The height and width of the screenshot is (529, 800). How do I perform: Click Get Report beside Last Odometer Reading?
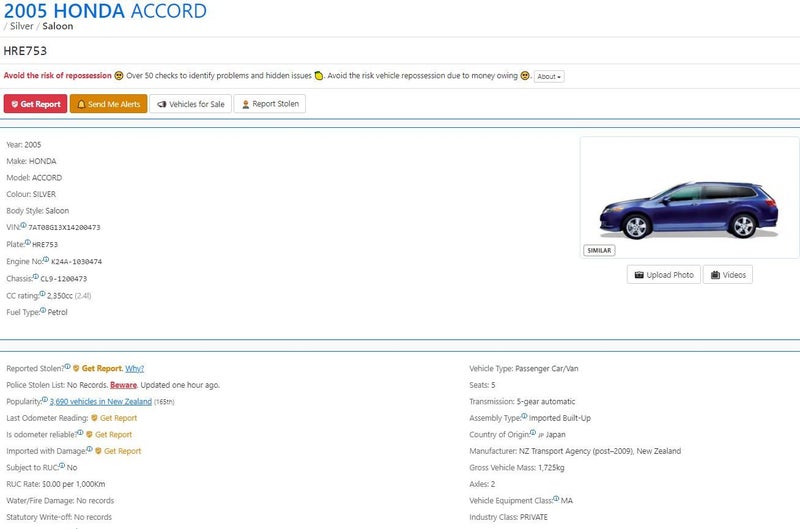click(x=118, y=418)
